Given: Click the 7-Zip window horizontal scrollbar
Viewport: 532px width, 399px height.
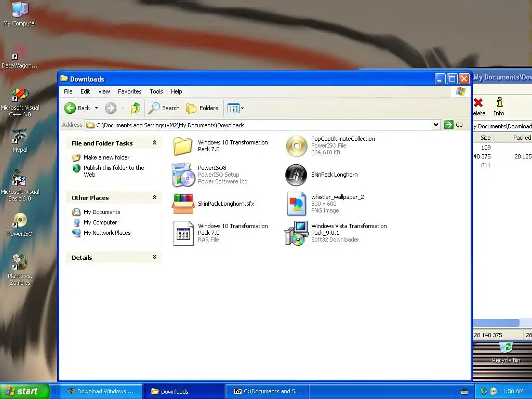Looking at the screenshot, I should coord(496,323).
